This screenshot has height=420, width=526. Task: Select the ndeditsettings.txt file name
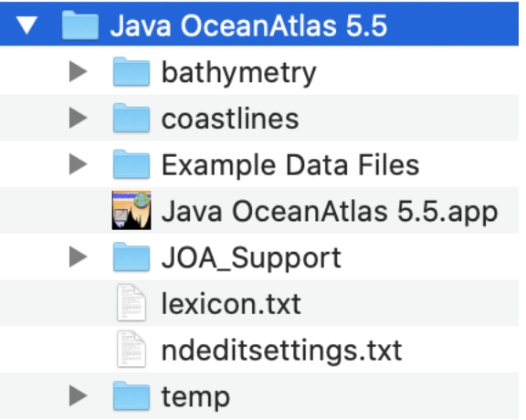coord(282,351)
